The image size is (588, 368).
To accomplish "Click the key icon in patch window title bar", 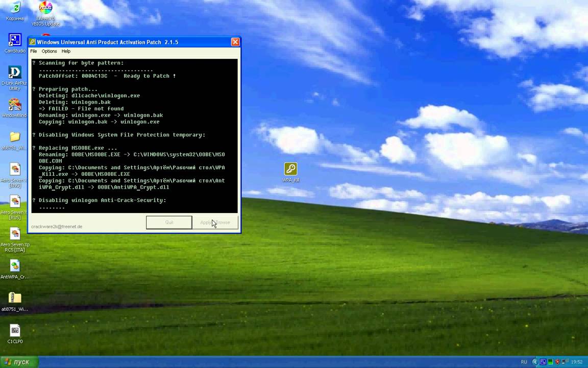I will (x=32, y=42).
